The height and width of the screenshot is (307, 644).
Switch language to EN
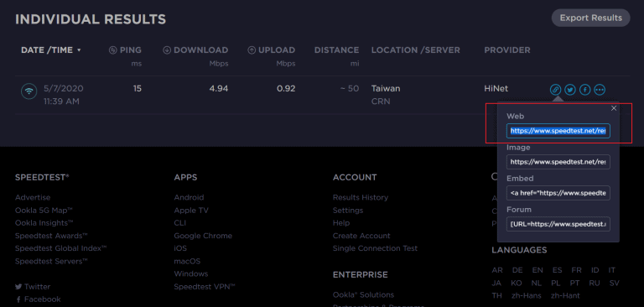tap(538, 270)
